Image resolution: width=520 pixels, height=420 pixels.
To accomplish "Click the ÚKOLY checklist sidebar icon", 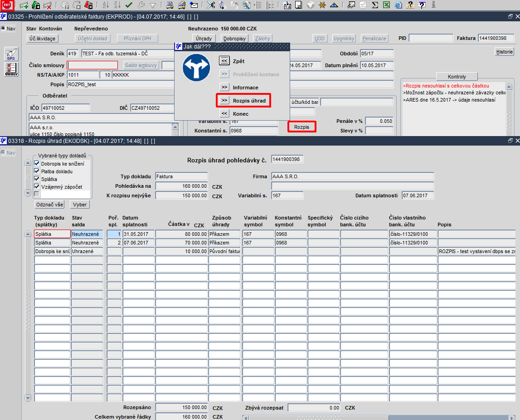I will [11, 69].
